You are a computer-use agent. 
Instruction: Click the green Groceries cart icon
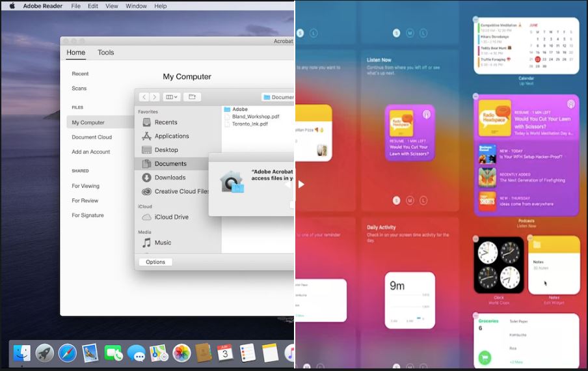tap(485, 357)
